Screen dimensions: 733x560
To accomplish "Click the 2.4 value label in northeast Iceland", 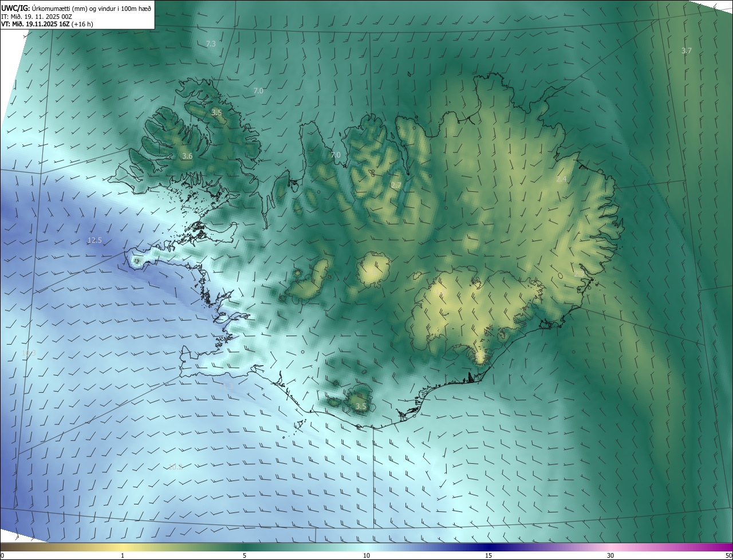I will (561, 179).
